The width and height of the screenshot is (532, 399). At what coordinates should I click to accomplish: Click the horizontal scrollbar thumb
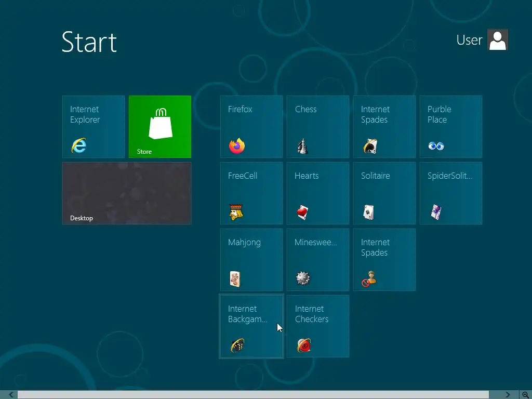(253, 395)
